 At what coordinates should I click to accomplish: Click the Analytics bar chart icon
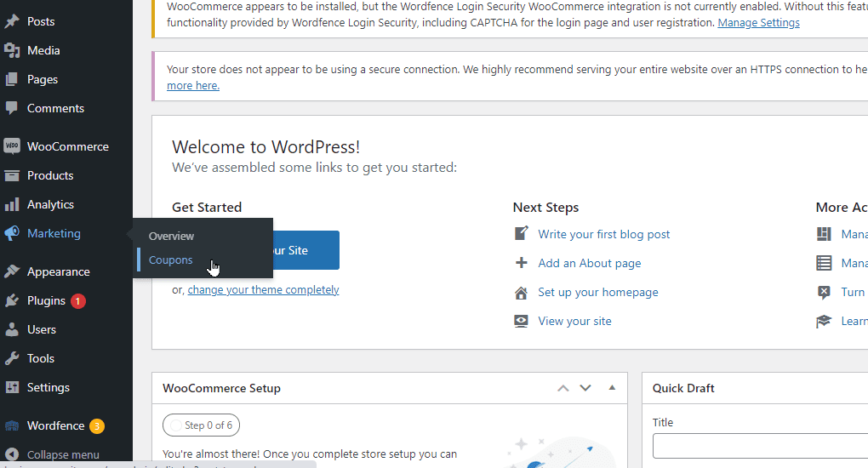tap(12, 204)
